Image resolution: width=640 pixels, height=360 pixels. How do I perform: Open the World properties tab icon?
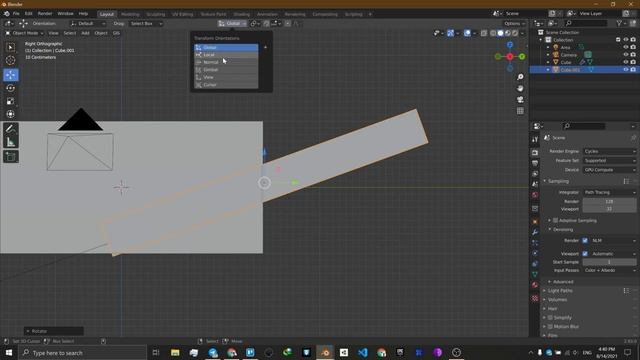tap(535, 195)
